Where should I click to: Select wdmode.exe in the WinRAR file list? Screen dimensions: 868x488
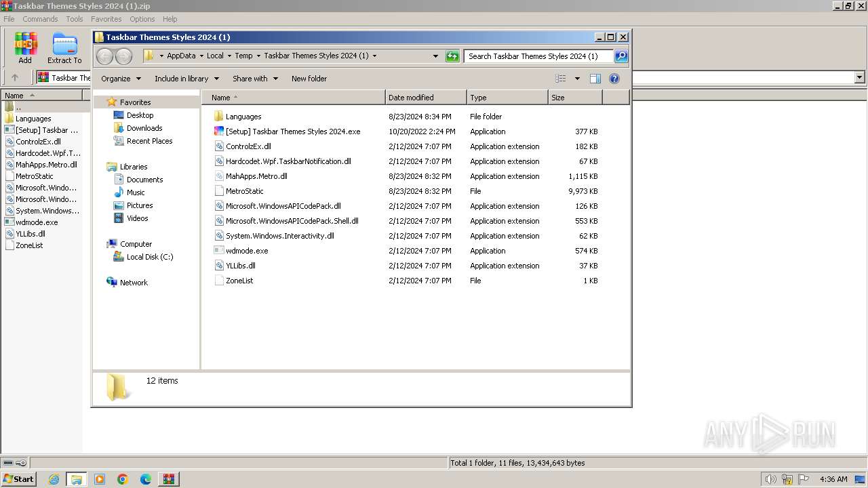[x=31, y=222]
